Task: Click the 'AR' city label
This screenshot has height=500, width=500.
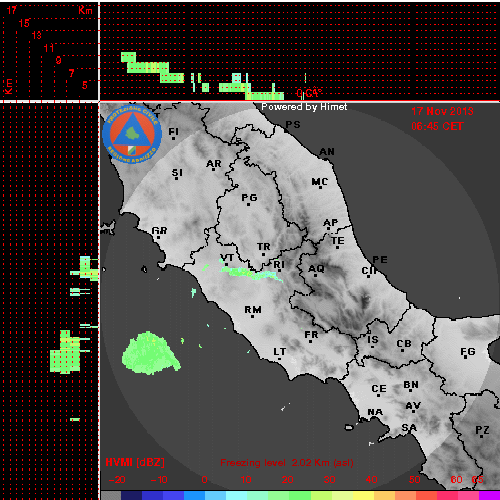Action: coord(214,164)
